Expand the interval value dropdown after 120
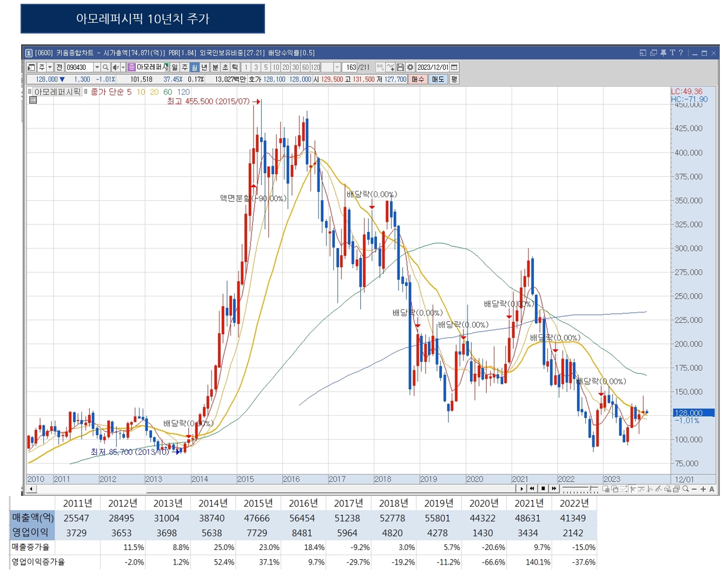Viewport: 728px width, 577px height. pyautogui.click(x=337, y=67)
